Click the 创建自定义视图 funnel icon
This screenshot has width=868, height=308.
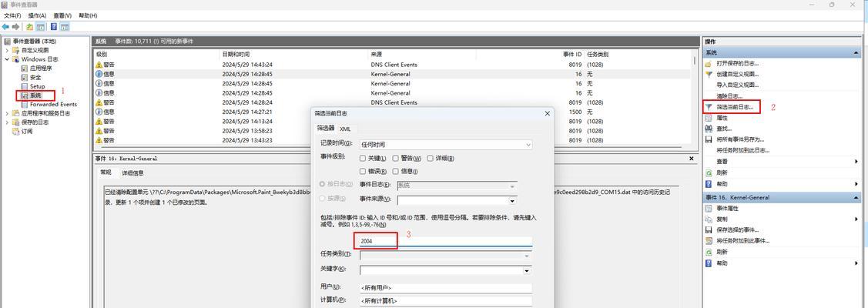coord(709,74)
